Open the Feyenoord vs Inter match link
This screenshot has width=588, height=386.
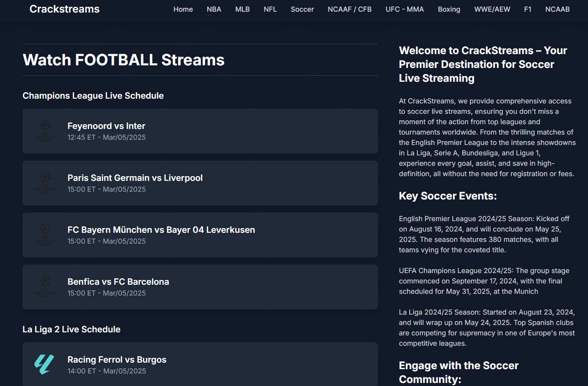click(x=107, y=126)
